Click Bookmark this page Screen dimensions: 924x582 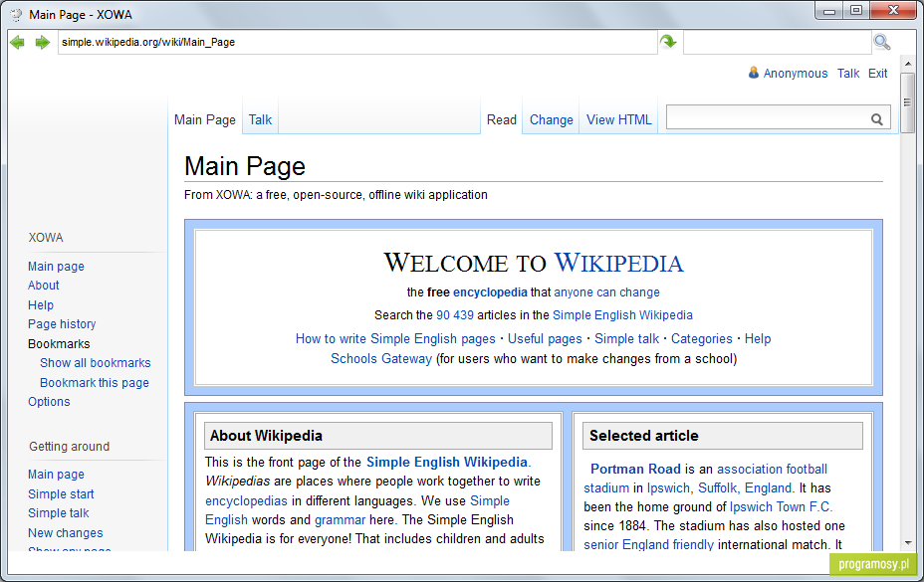[x=95, y=383]
